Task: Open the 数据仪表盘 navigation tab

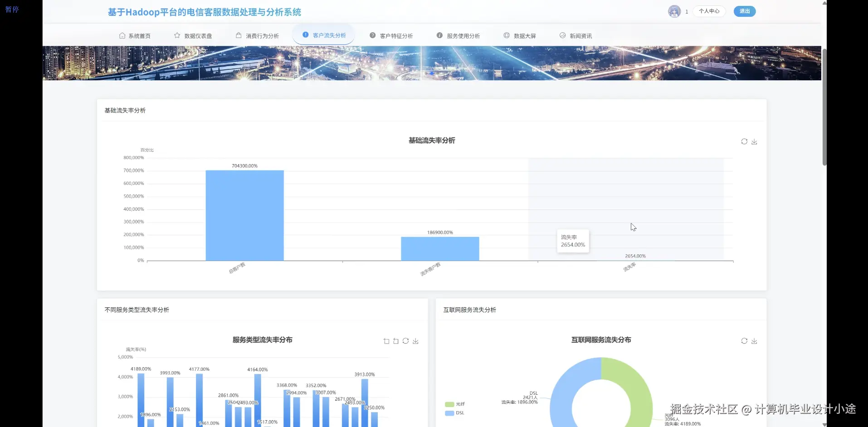Action: [x=193, y=36]
